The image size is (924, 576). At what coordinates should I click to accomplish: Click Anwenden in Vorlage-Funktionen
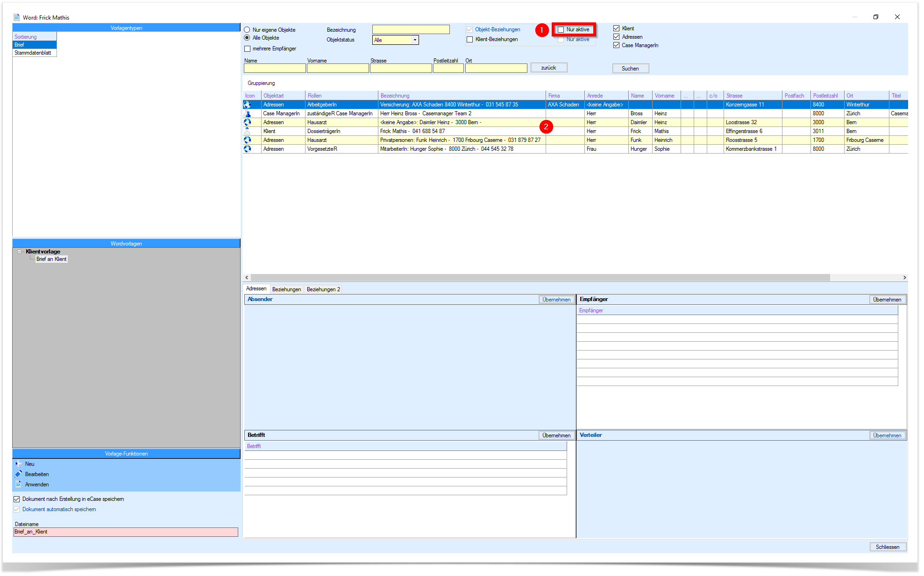pos(37,485)
